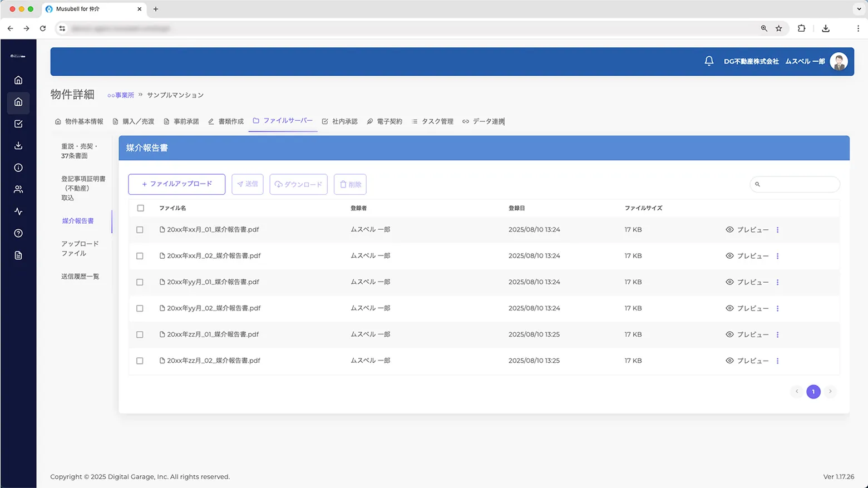
Task: Click the home icon in the sidebar
Action: point(18,80)
